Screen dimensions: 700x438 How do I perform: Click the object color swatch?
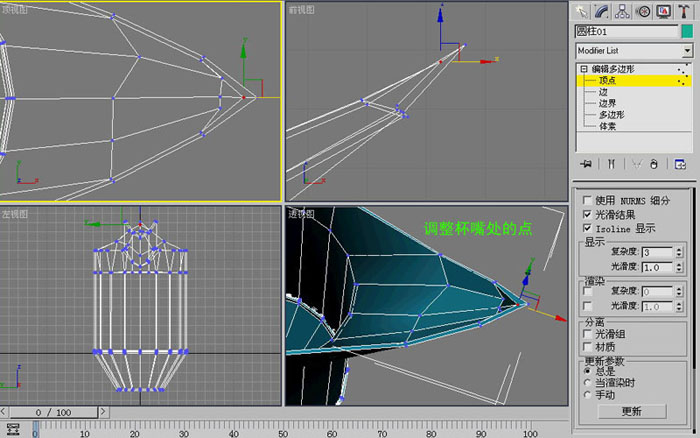[x=687, y=31]
